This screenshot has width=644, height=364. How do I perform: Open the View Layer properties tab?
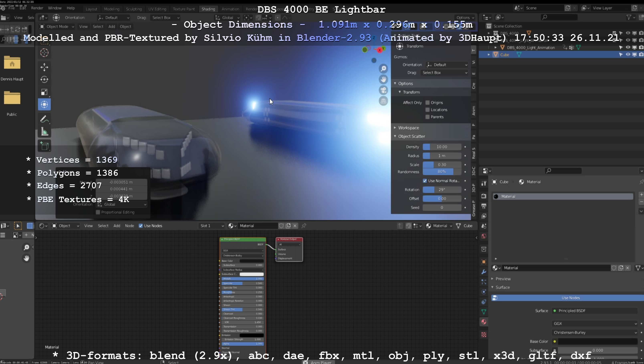pyautogui.click(x=484, y=216)
